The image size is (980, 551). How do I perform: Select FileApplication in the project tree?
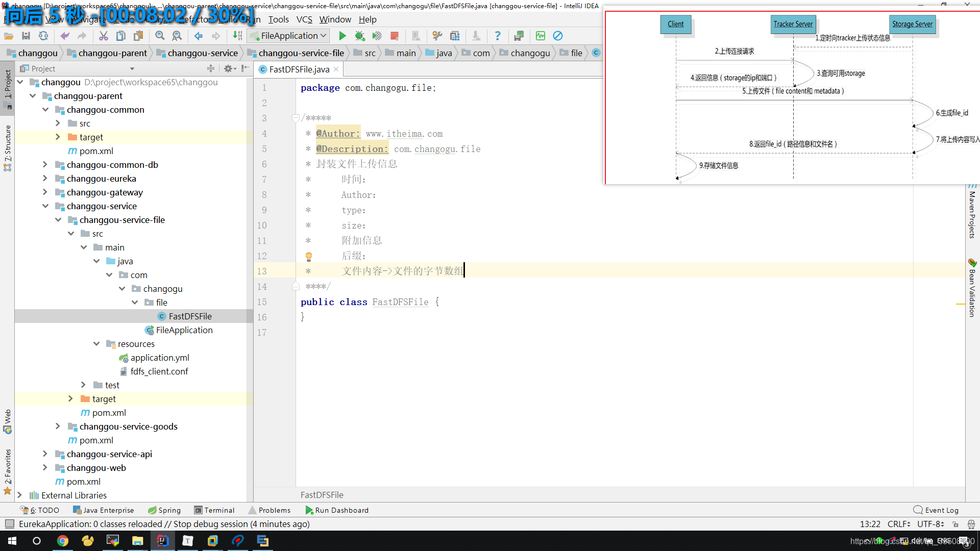[x=184, y=330]
